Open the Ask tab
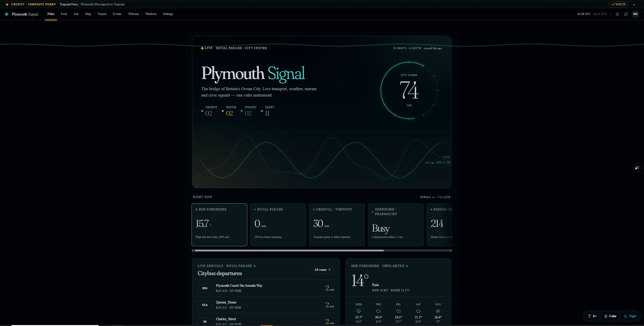Viewport: 644px width, 326px height. pyautogui.click(x=76, y=14)
